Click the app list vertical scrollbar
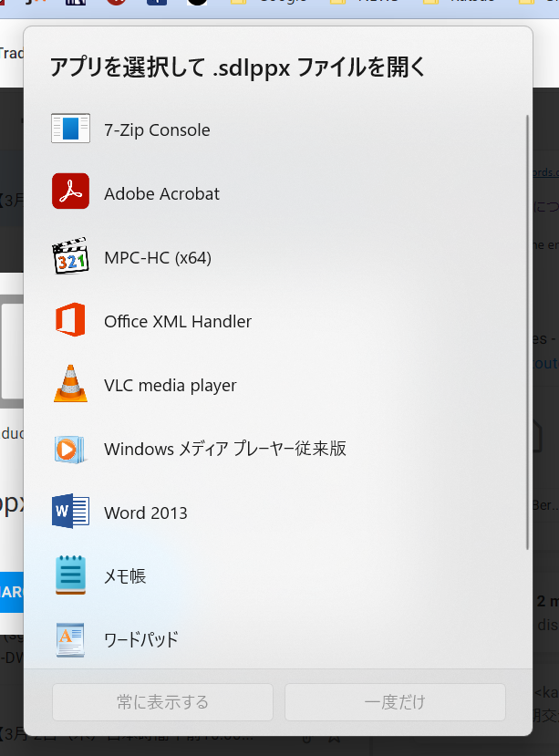The height and width of the screenshot is (756, 559). pos(527,332)
